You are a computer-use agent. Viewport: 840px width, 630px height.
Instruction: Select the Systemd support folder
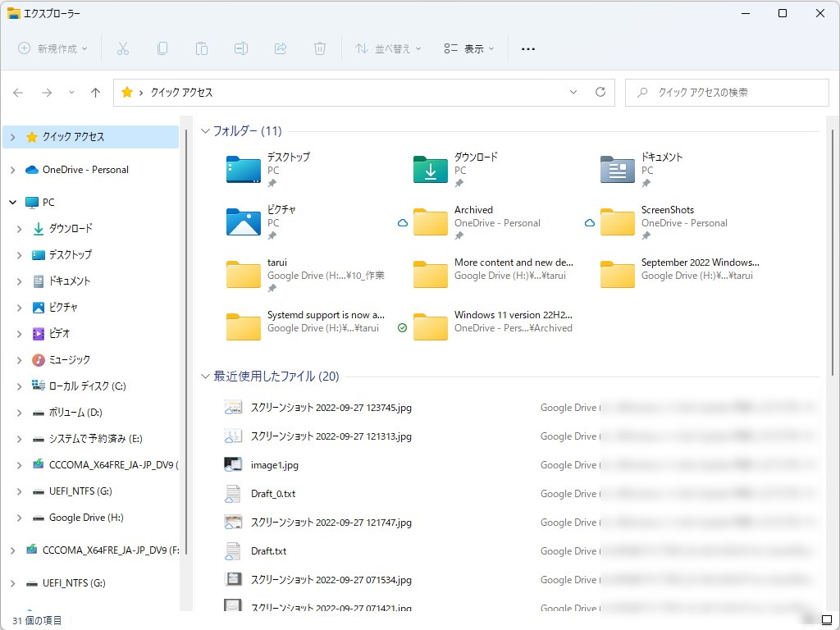tap(305, 326)
